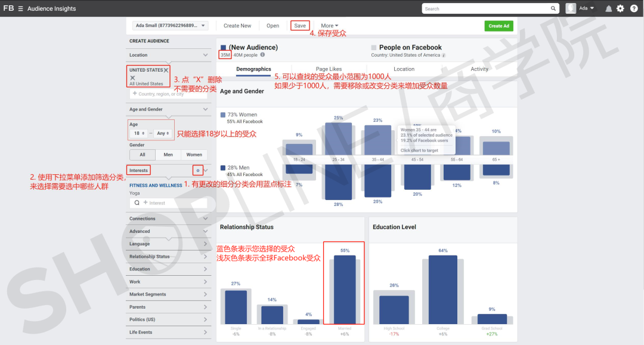Click the Create Ad button
This screenshot has width=644, height=345.
499,26
